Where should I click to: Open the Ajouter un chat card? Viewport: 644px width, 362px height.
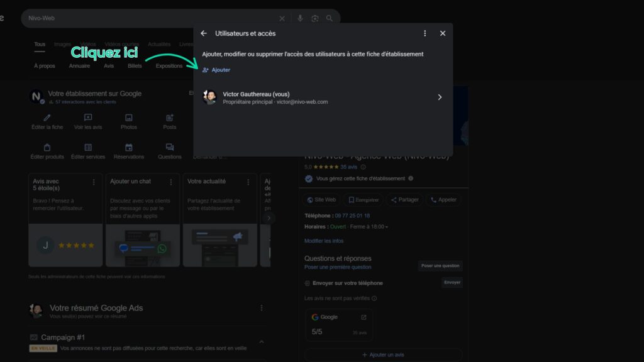[143, 220]
